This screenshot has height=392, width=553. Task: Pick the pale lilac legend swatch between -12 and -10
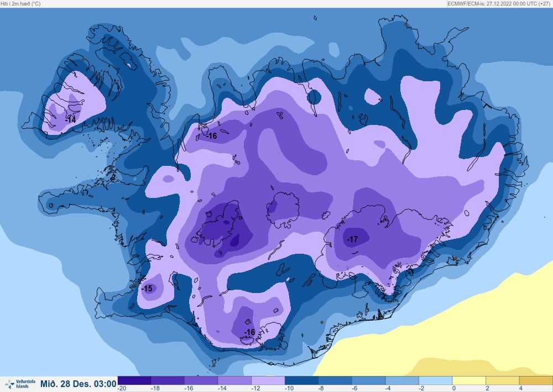(x=268, y=381)
